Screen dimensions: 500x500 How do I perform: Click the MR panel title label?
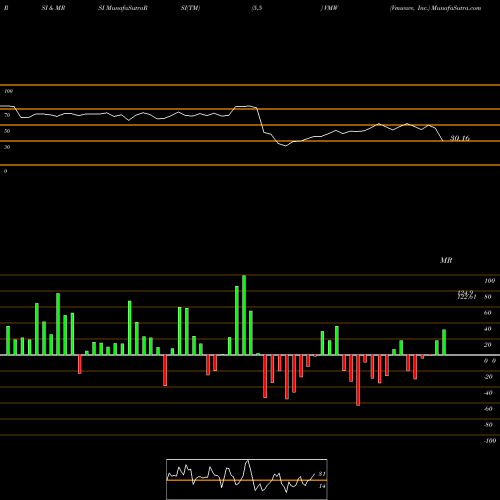click(446, 260)
